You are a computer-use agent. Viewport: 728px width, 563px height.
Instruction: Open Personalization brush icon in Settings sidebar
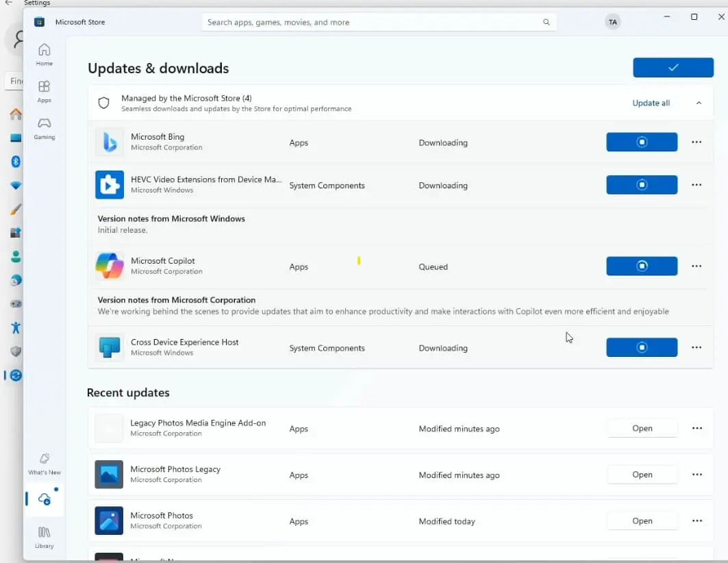pyautogui.click(x=16, y=210)
